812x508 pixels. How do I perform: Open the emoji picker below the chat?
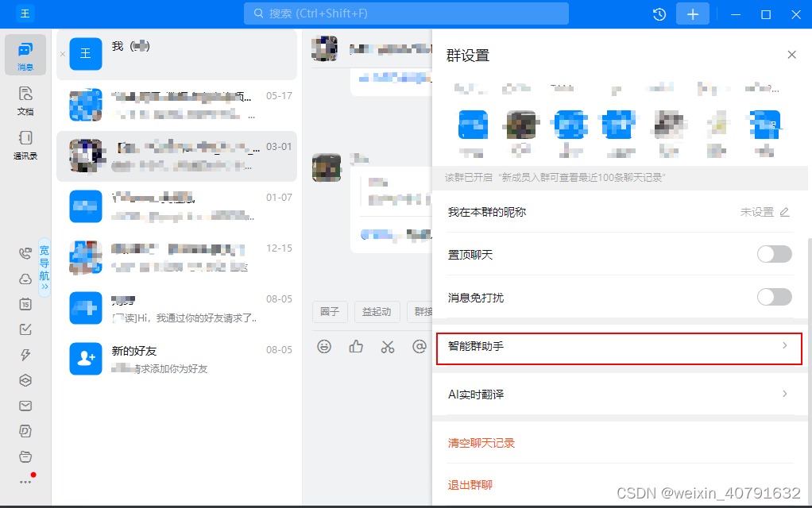click(324, 347)
